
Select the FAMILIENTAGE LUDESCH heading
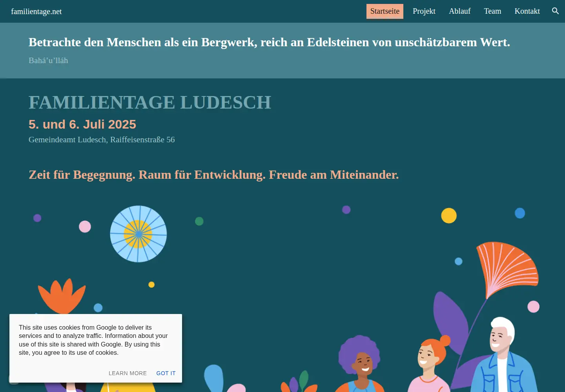coord(150,102)
